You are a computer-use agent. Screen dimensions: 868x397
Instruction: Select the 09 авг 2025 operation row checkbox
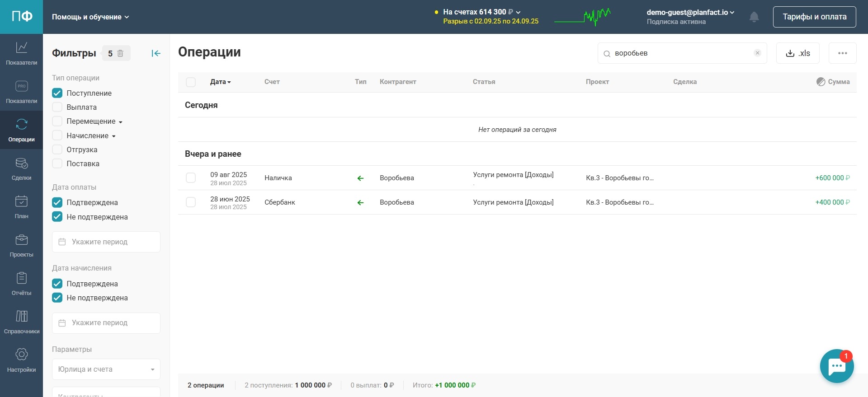[x=191, y=178]
